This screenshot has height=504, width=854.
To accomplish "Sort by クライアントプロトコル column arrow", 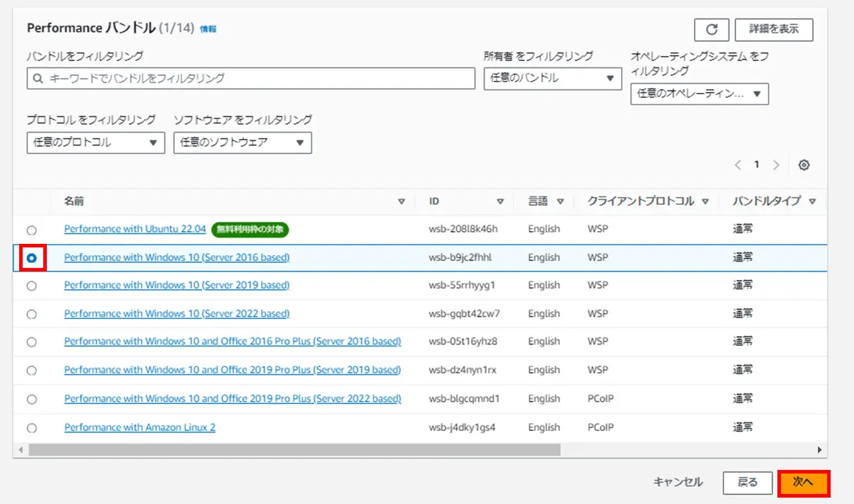I will point(705,201).
